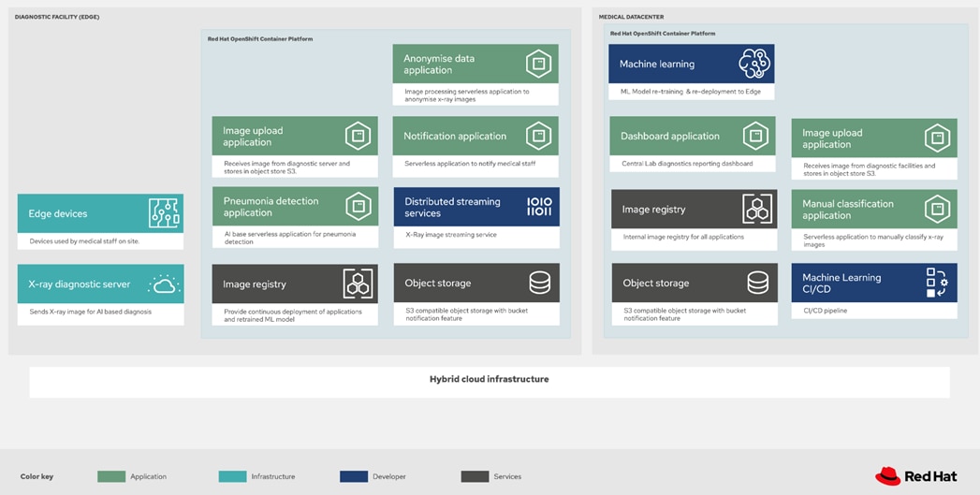Click the 'Color key' label

point(37,476)
